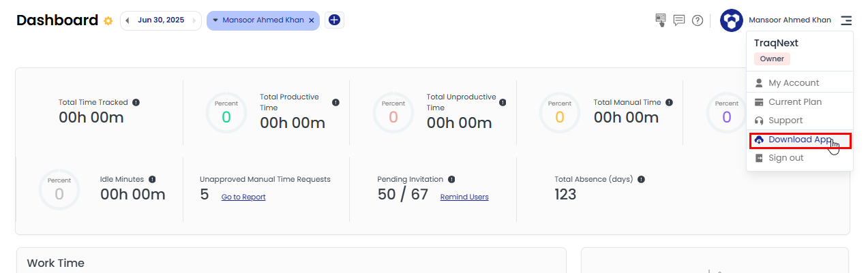Click the Remind Users link
This screenshot has width=868, height=273.
[464, 197]
